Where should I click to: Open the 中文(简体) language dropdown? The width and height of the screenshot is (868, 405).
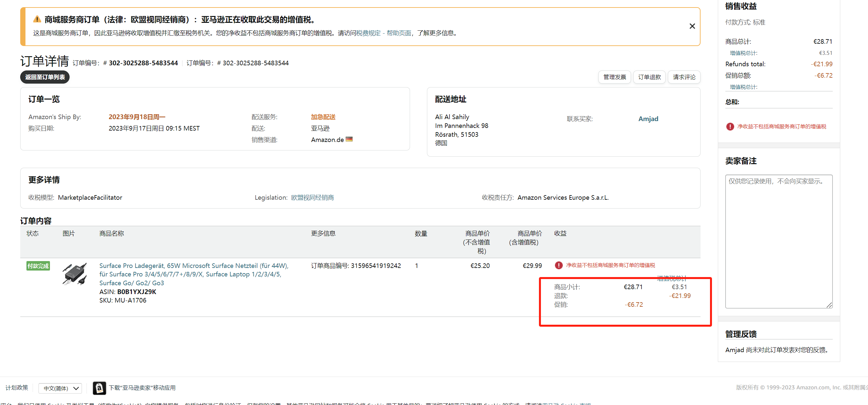coord(60,388)
